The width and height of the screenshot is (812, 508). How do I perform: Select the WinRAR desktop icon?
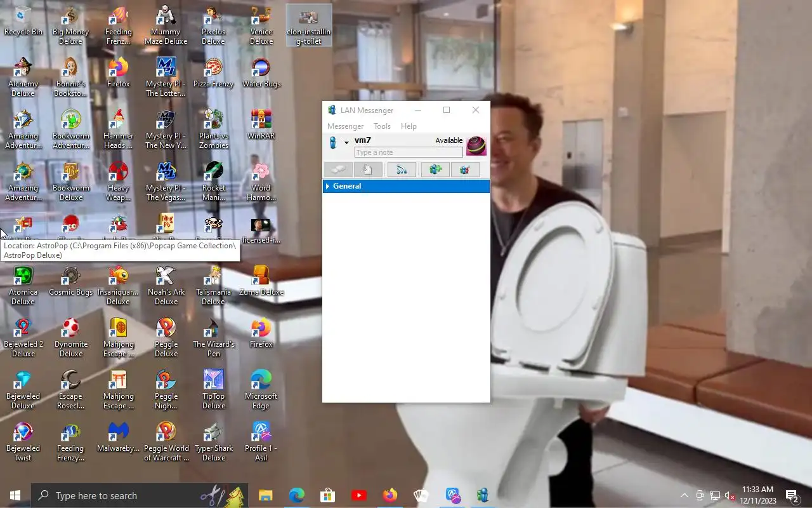click(x=261, y=125)
